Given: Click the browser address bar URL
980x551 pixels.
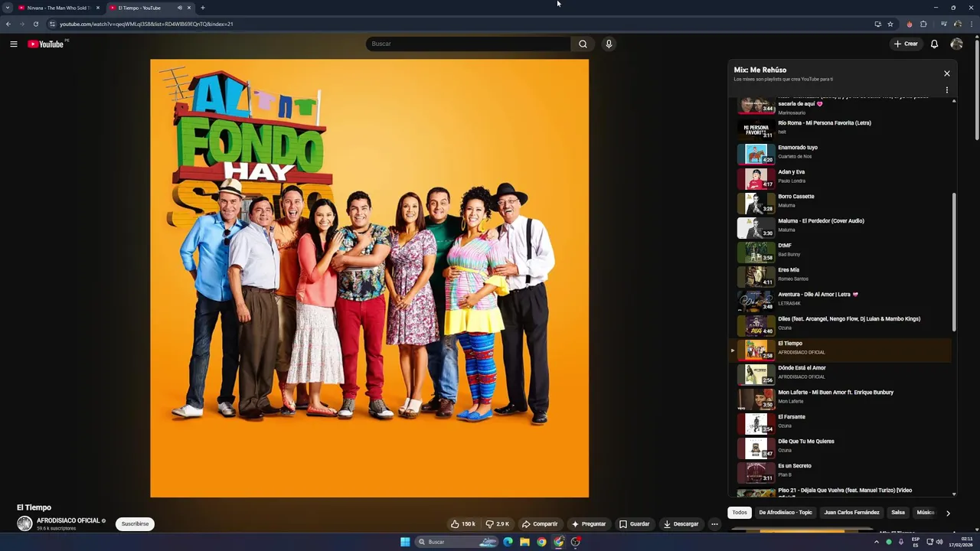Looking at the screenshot, I should tap(146, 24).
